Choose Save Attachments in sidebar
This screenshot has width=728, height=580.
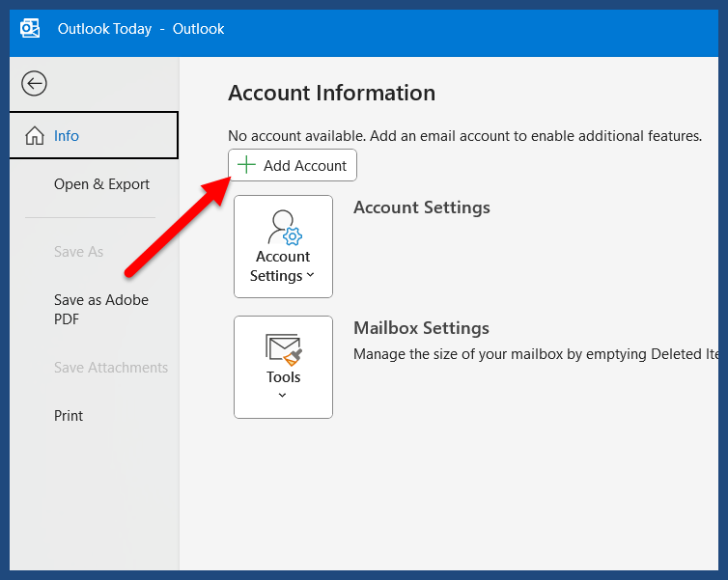point(111,368)
